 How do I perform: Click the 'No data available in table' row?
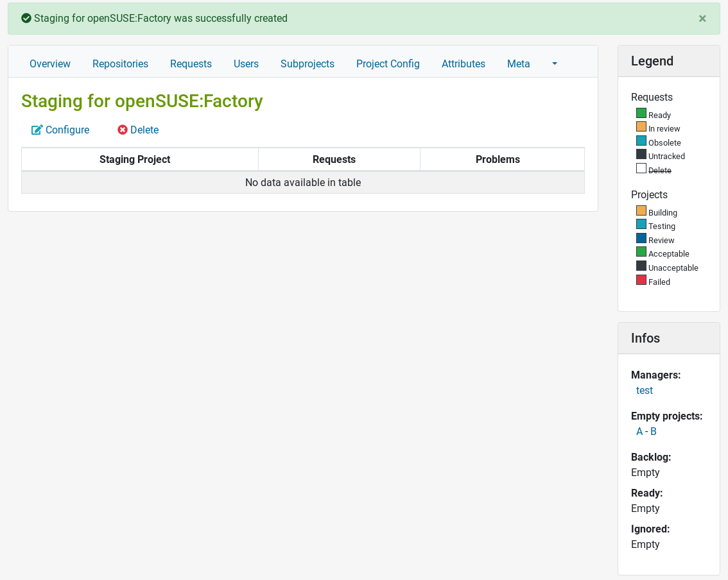click(303, 182)
